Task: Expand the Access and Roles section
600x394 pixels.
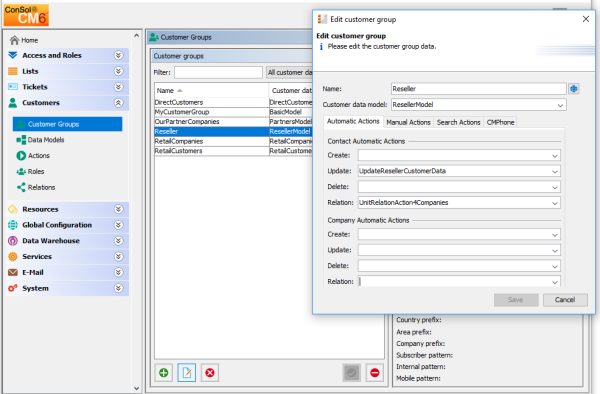Action: pyautogui.click(x=119, y=55)
